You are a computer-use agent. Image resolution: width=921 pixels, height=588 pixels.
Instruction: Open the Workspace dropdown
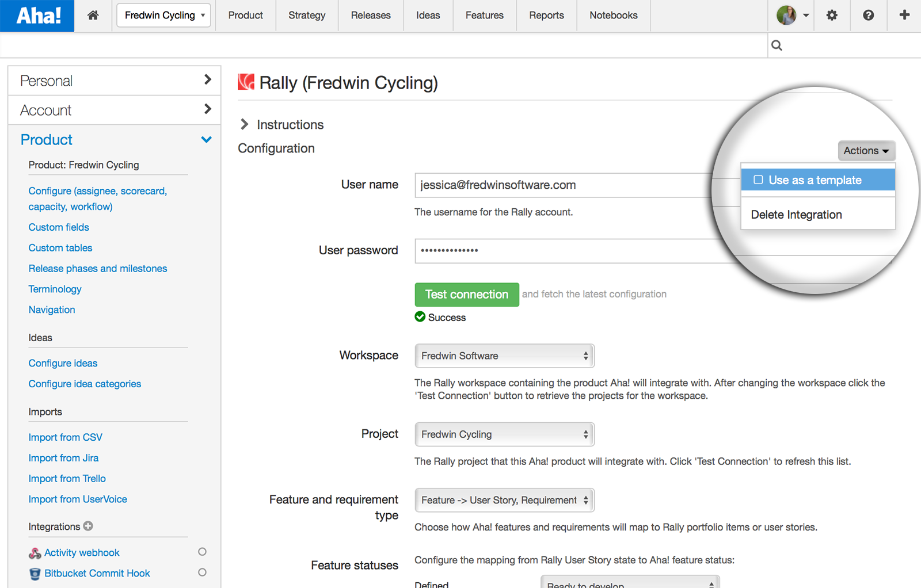(x=504, y=356)
